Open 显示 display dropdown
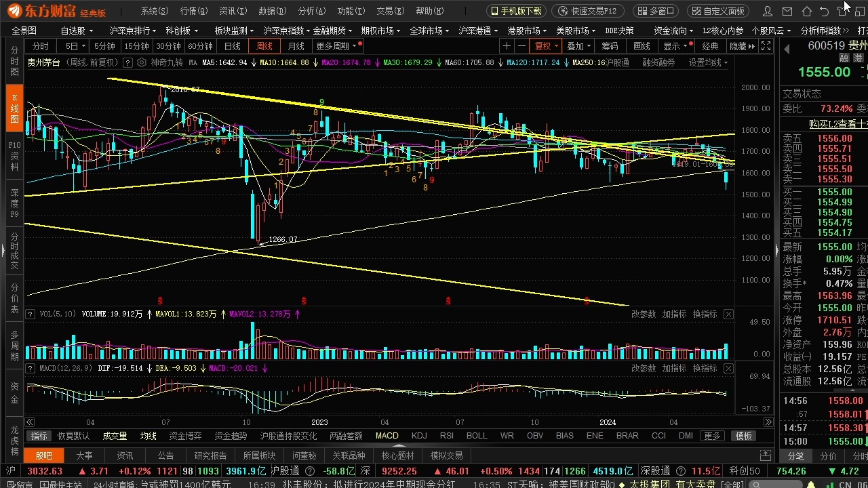Image resolution: width=868 pixels, height=488 pixels. [x=675, y=46]
